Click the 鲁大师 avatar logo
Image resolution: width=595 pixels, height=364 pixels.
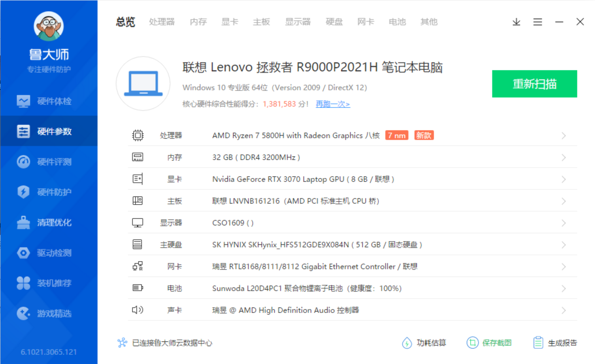[x=49, y=26]
